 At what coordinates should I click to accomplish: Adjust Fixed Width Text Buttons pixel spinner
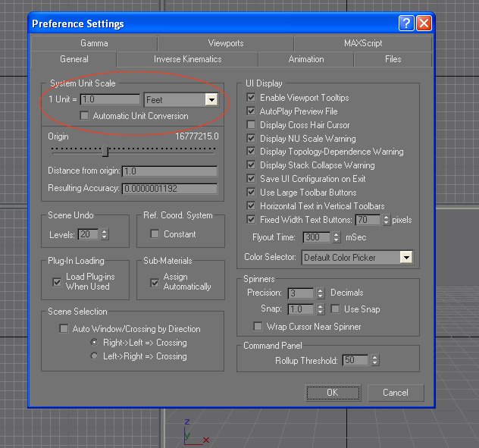coord(386,220)
